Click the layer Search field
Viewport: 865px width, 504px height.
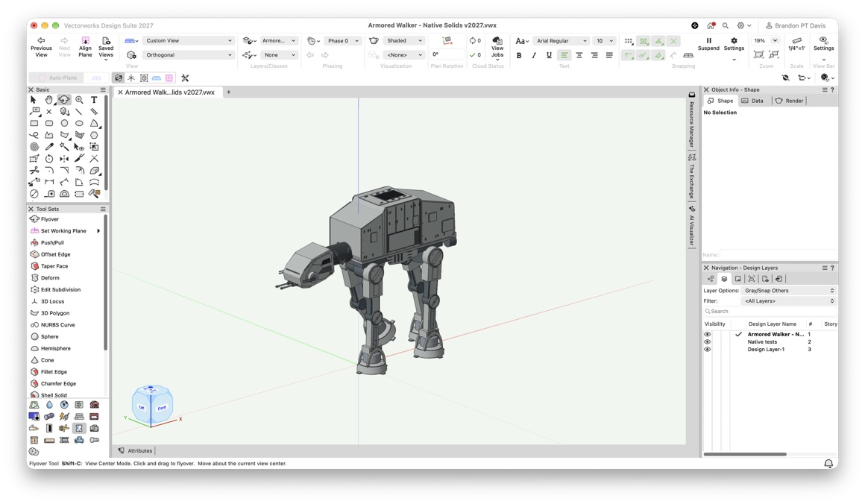[770, 312]
